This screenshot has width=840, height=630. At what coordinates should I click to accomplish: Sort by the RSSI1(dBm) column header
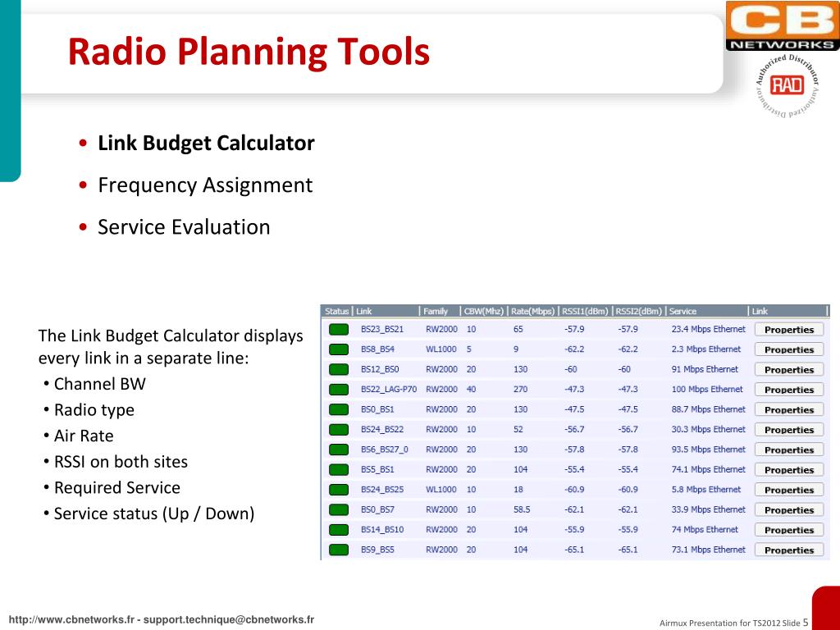(x=585, y=311)
